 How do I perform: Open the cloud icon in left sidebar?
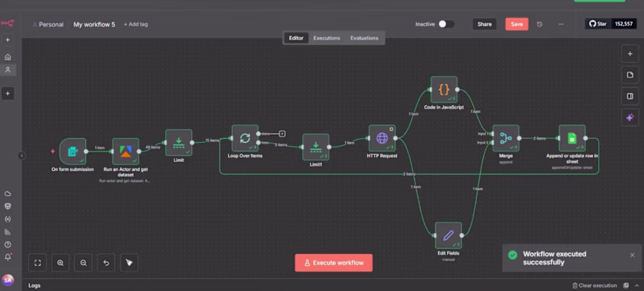(7, 193)
